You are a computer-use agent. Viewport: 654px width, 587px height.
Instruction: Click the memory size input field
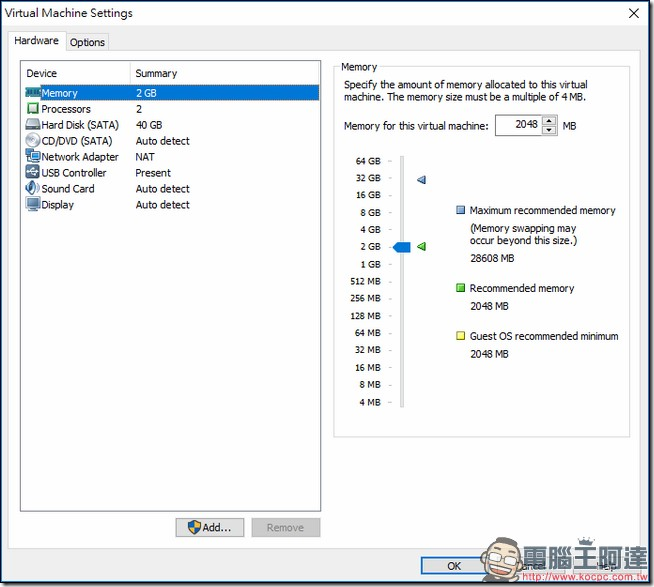[x=518, y=125]
